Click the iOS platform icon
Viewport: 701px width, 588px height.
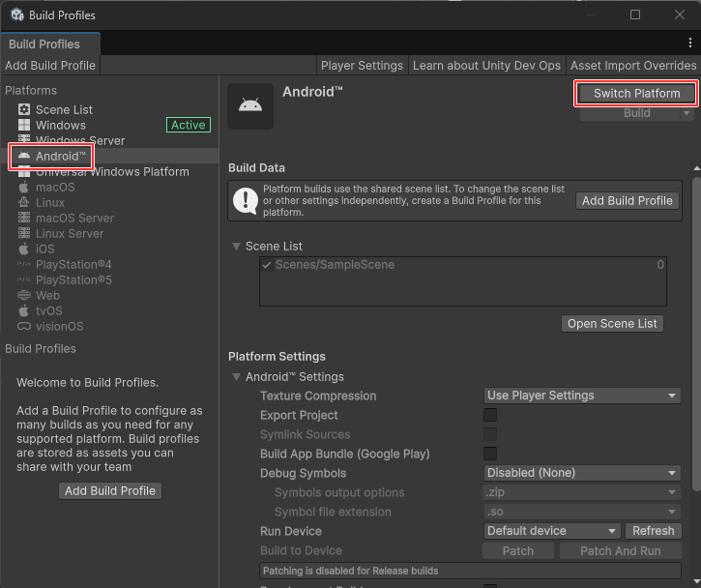(x=25, y=249)
